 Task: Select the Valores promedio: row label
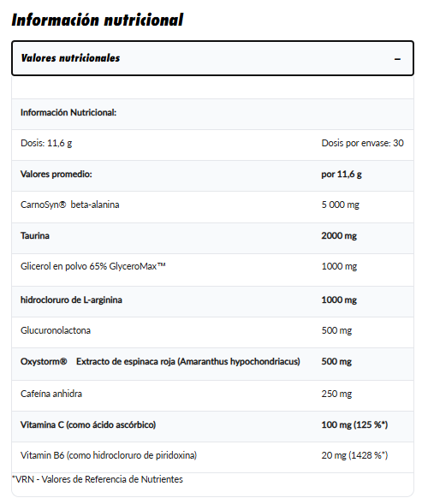(x=56, y=174)
